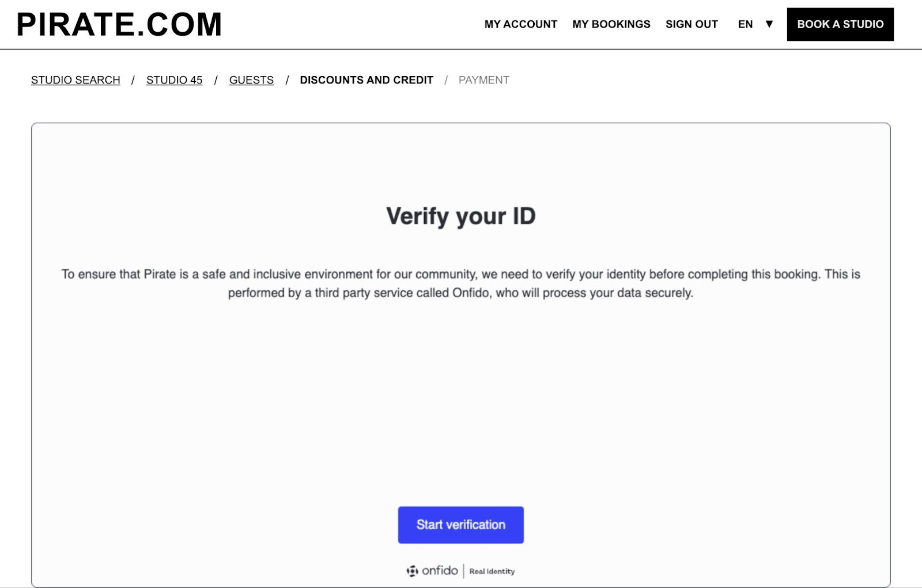Open the STUDIO 45 breadcrumb link
This screenshot has height=588, width=922.
click(x=174, y=80)
